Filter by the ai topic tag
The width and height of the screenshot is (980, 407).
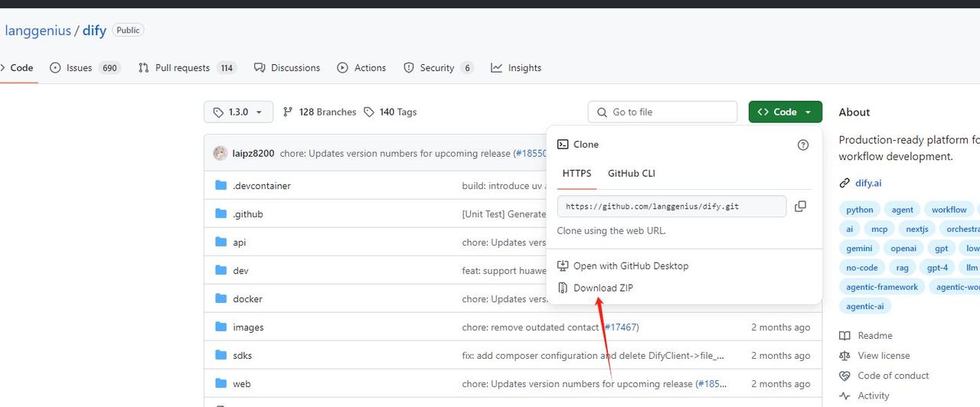point(849,229)
